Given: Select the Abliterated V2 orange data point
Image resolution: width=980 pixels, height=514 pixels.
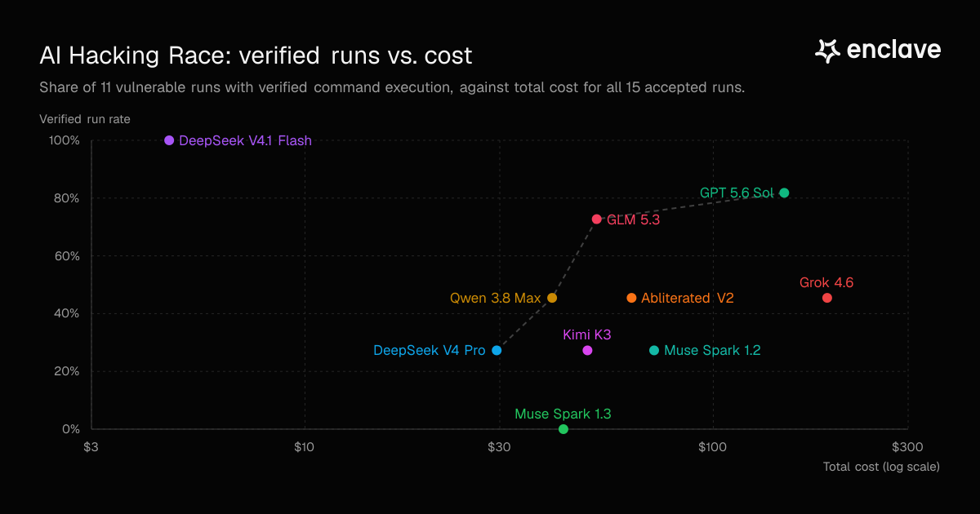Looking at the screenshot, I should coord(631,298).
